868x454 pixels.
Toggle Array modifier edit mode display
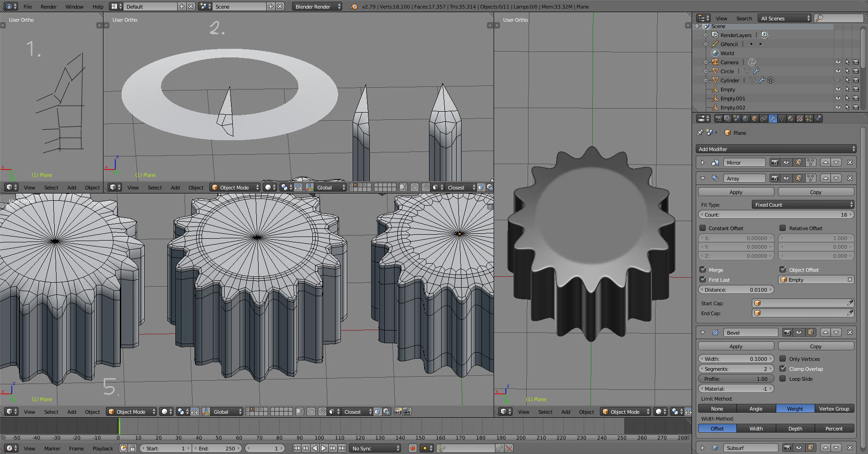coord(798,178)
